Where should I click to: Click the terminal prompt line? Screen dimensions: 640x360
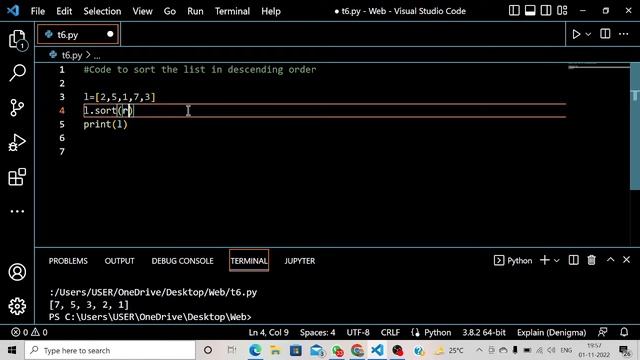pyautogui.click(x=150, y=317)
